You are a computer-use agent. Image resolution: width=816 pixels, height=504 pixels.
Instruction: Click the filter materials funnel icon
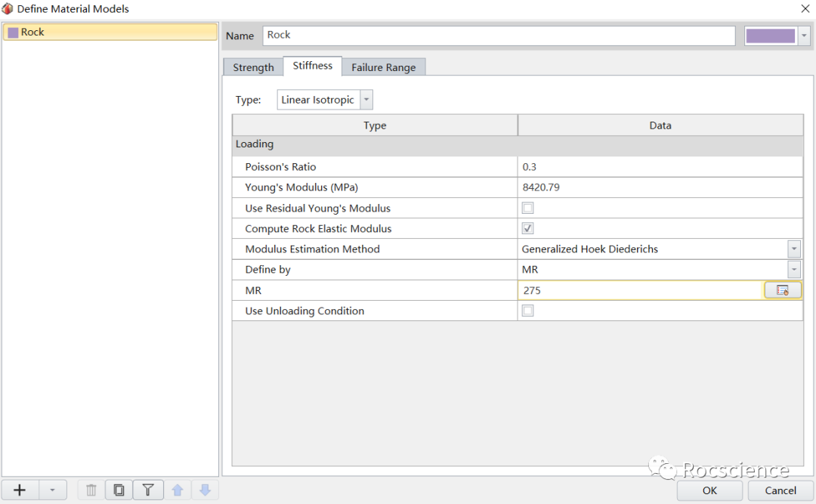[x=148, y=490]
